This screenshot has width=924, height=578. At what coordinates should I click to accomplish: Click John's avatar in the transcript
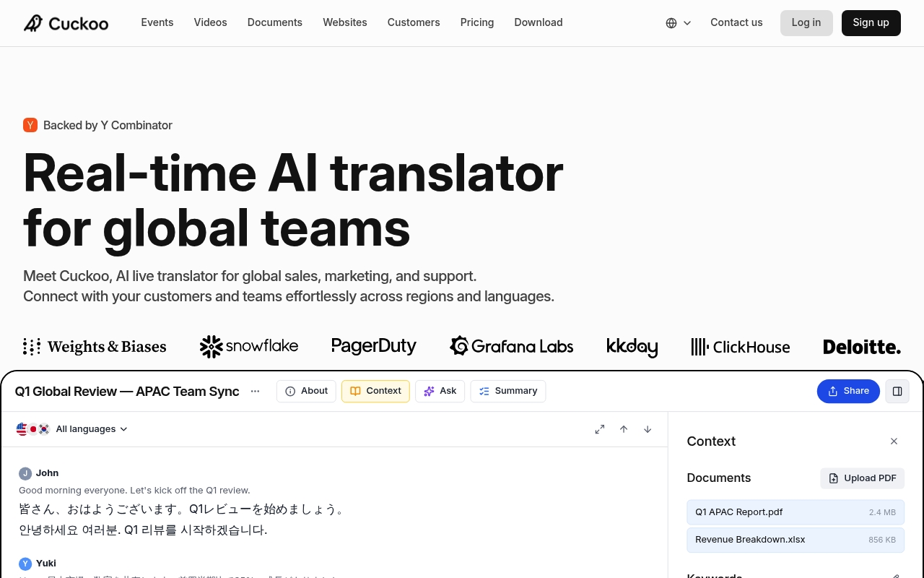click(25, 473)
